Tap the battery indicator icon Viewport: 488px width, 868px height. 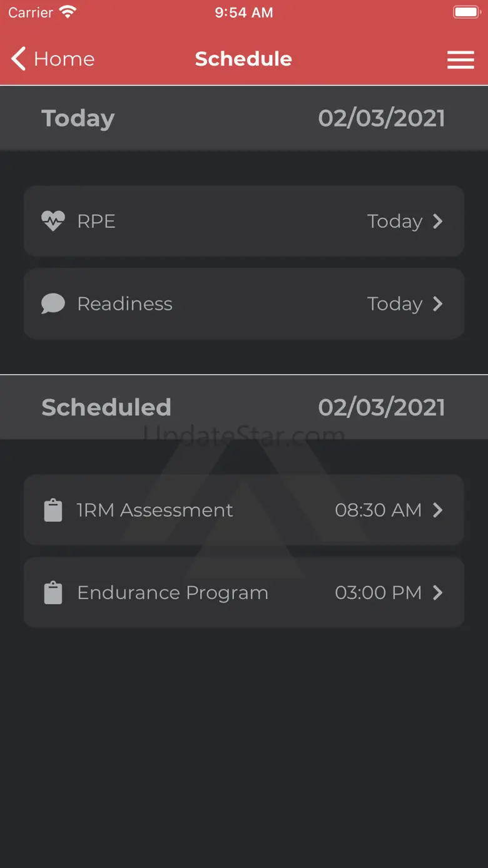pyautogui.click(x=466, y=12)
